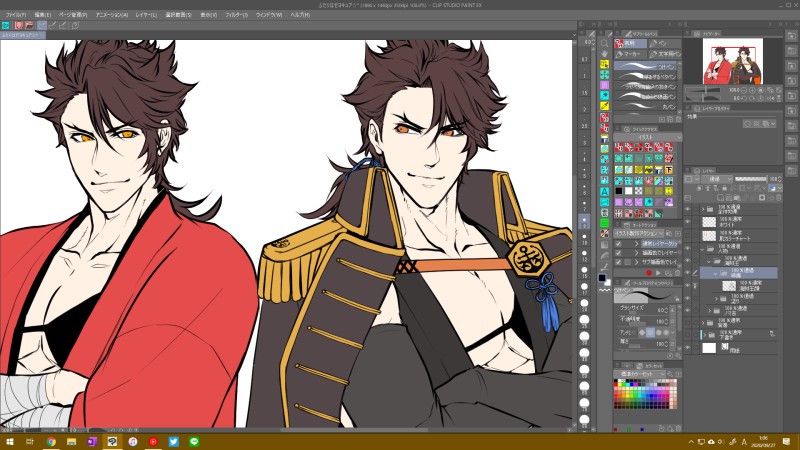The height and width of the screenshot is (450, 800).
Task: Toggle visibility of 用紙 paper layer
Action: (x=688, y=348)
